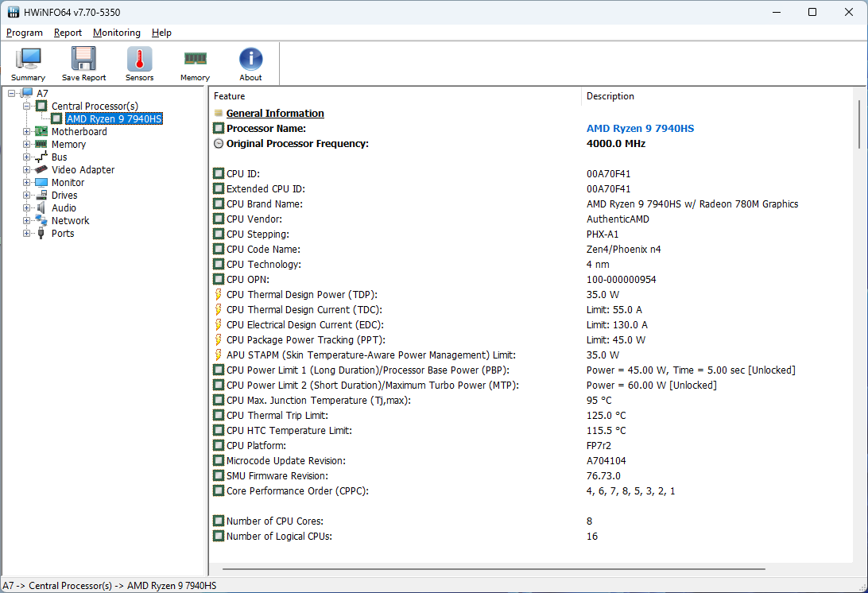
Task: Expand the Drives tree node
Action: [26, 195]
